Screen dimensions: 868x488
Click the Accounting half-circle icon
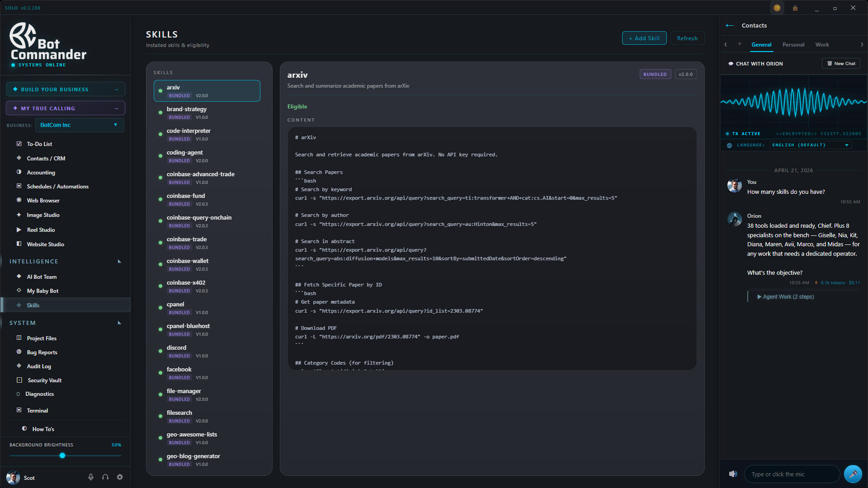(19, 172)
